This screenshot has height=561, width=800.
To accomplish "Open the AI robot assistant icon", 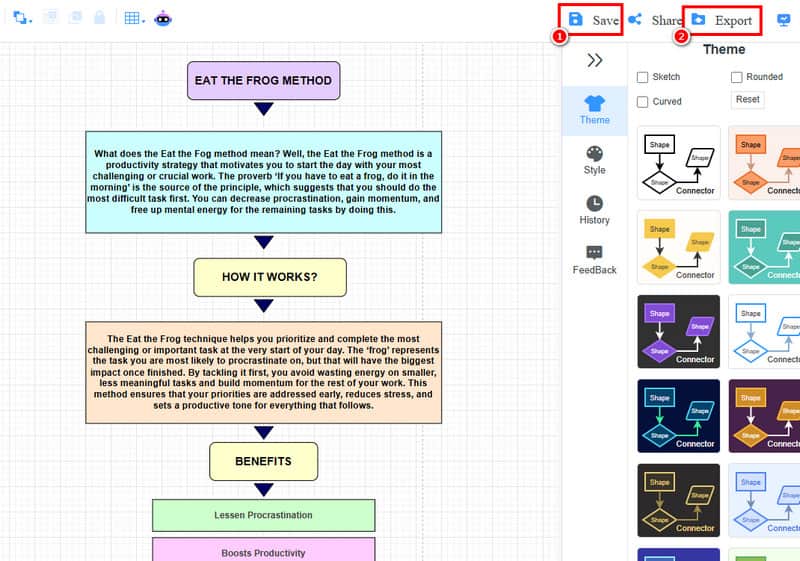I will coord(163,18).
